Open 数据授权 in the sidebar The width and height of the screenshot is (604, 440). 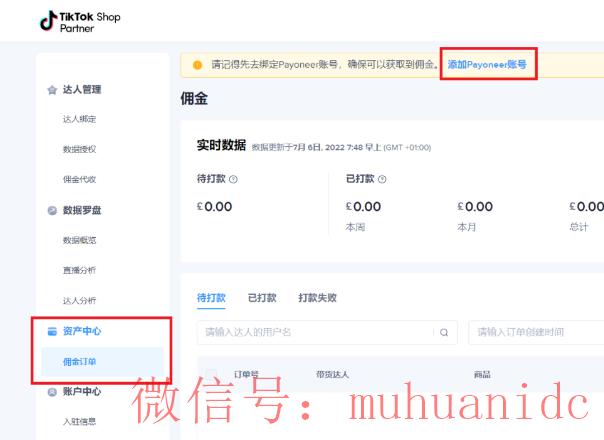(80, 150)
